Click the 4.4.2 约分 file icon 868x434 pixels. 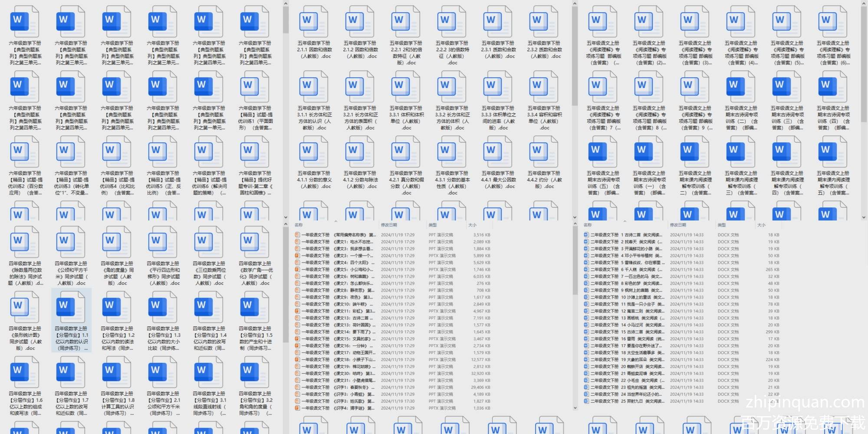coord(544,152)
